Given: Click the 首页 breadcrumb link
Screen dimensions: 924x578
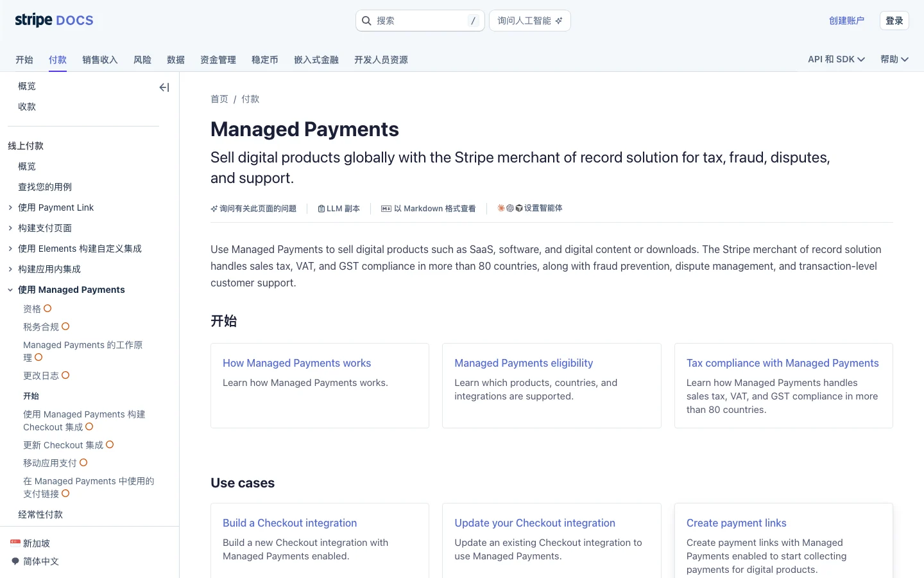Looking at the screenshot, I should point(219,99).
